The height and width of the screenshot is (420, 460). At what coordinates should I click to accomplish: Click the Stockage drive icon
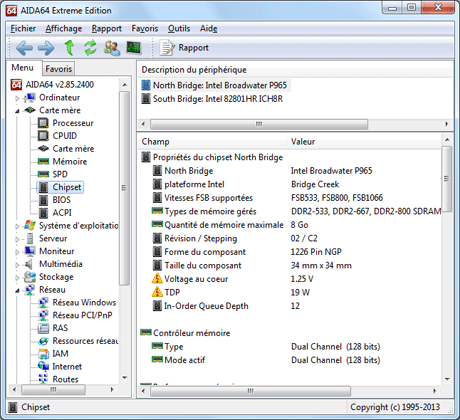coord(30,277)
